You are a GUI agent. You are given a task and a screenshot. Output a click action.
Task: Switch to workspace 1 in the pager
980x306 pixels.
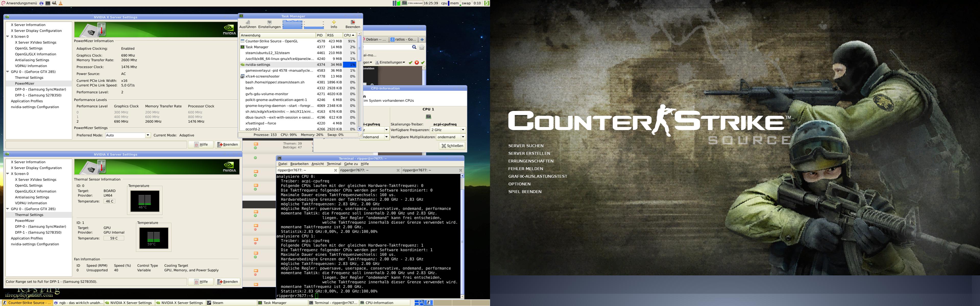pos(419,303)
